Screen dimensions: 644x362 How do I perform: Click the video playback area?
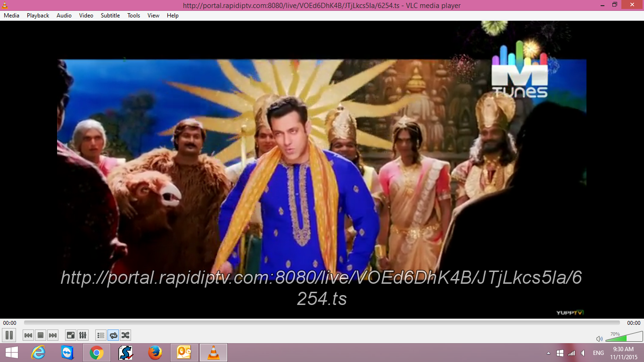pyautogui.click(x=322, y=170)
